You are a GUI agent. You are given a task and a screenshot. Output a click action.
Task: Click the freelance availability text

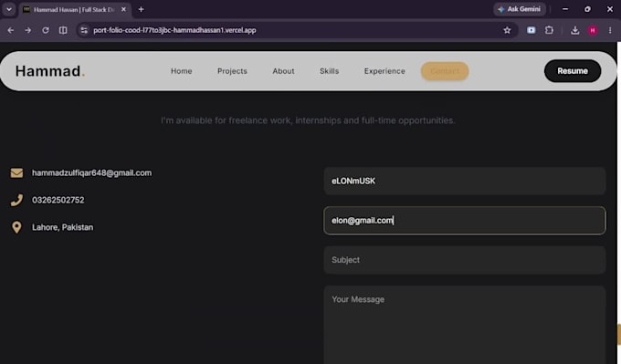[x=308, y=120]
